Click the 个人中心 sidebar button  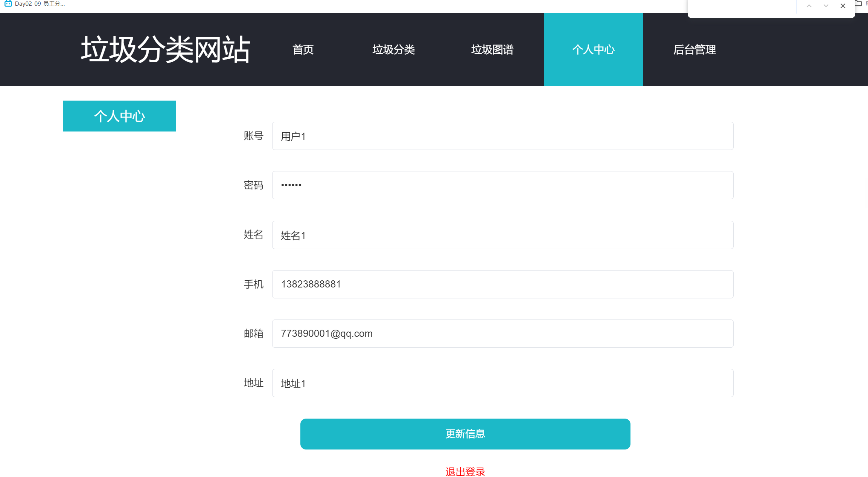point(120,116)
